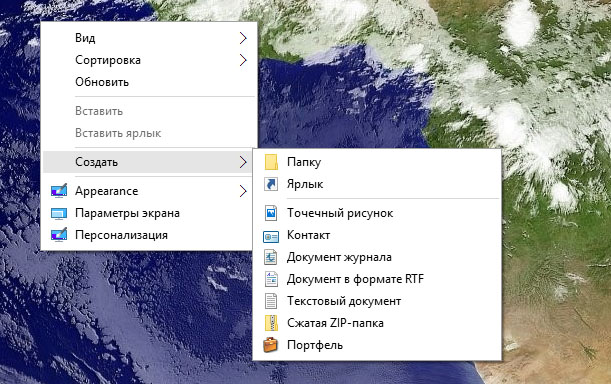The width and height of the screenshot is (611, 384).
Task: Choose the Вставить ярлык entry
Action: [149, 133]
